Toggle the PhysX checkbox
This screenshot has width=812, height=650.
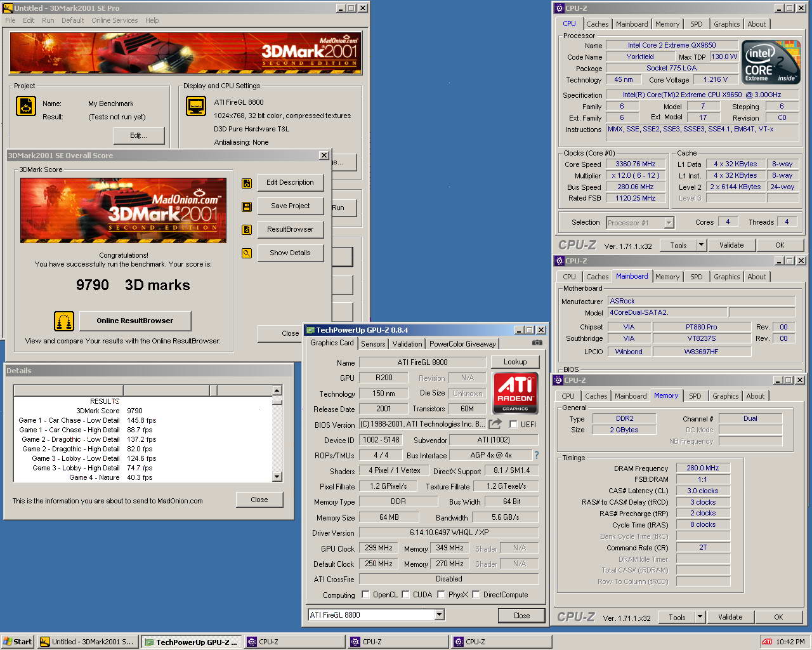[441, 595]
